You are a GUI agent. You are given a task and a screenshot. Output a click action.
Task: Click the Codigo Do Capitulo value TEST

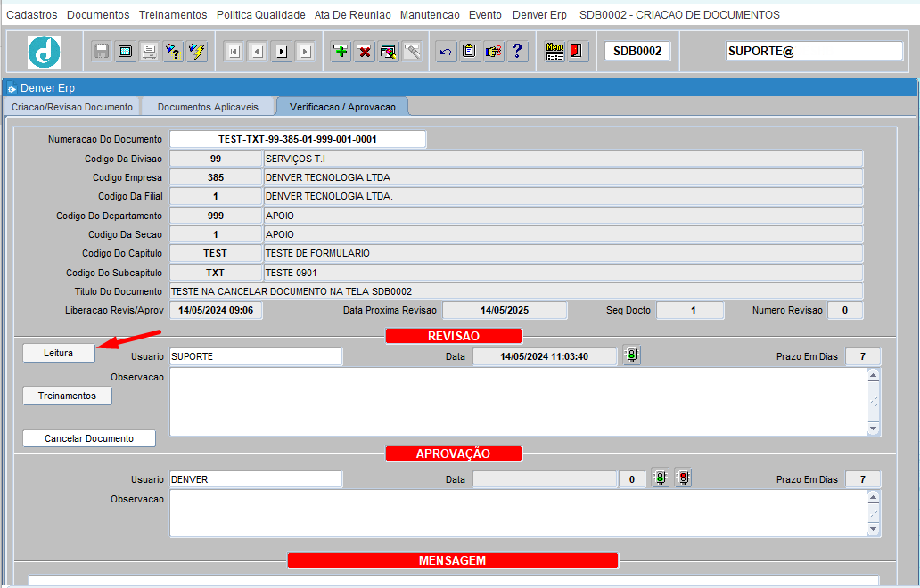(x=216, y=253)
